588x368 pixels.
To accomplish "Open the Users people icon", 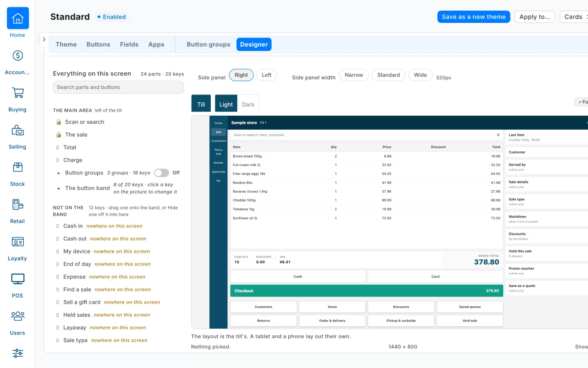I will coord(18,316).
